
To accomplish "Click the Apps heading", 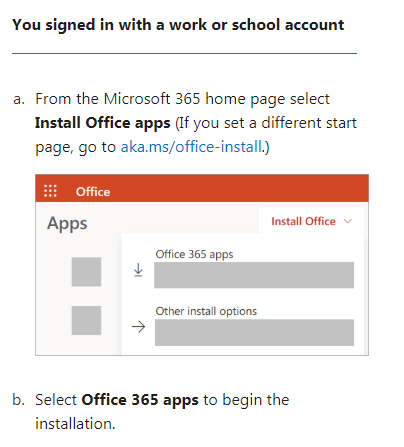I will [x=67, y=223].
